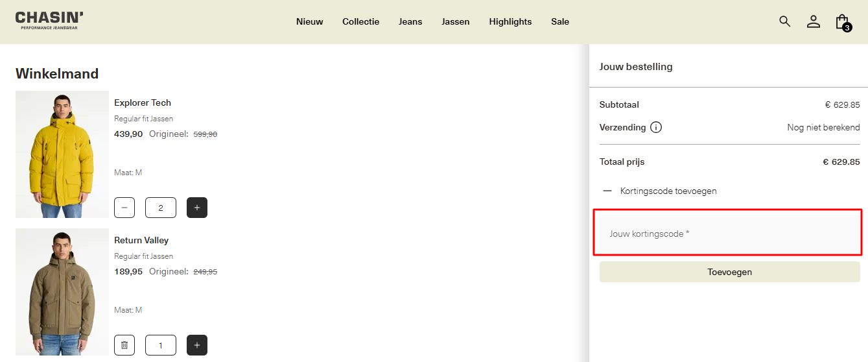Open the Nieuw menu
Image resolution: width=868 pixels, height=362 pixels.
(309, 21)
